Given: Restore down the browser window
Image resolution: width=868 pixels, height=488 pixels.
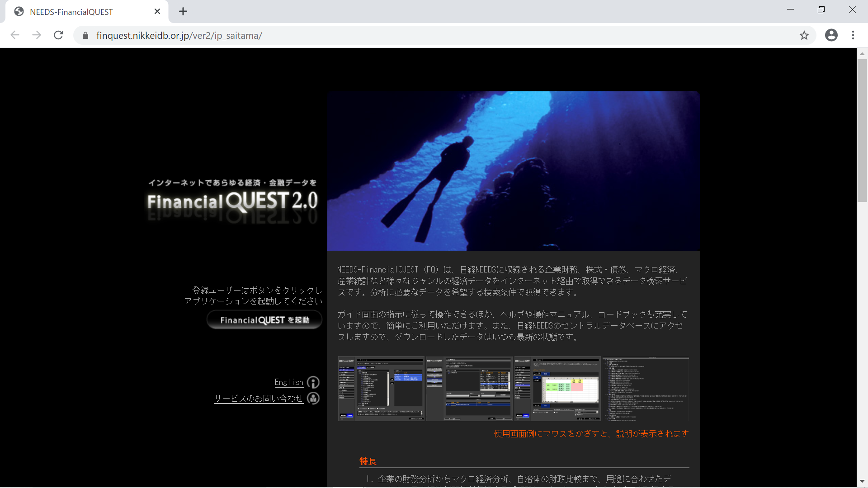Looking at the screenshot, I should (821, 10).
